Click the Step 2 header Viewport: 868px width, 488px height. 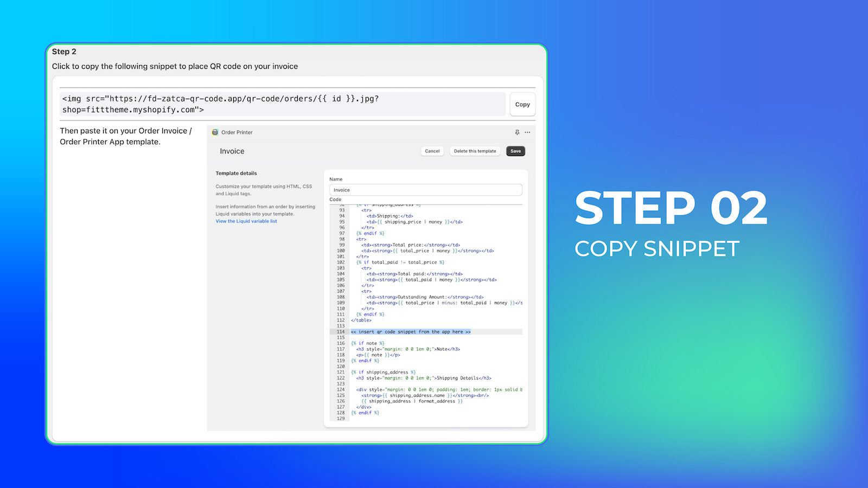[x=64, y=52]
